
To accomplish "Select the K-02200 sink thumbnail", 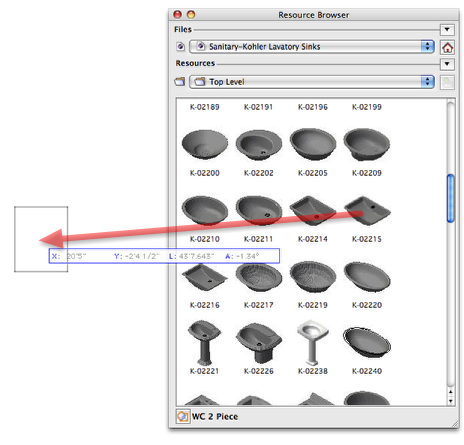I will coord(205,144).
